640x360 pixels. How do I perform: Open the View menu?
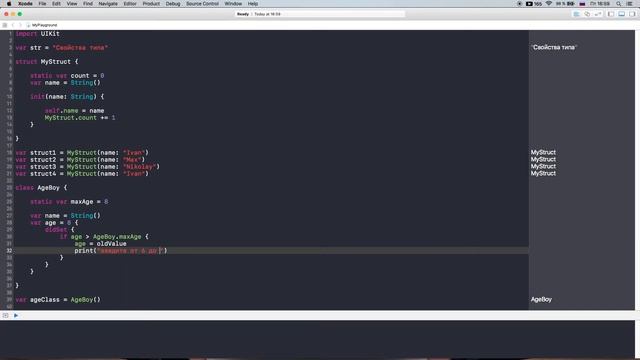pos(72,4)
